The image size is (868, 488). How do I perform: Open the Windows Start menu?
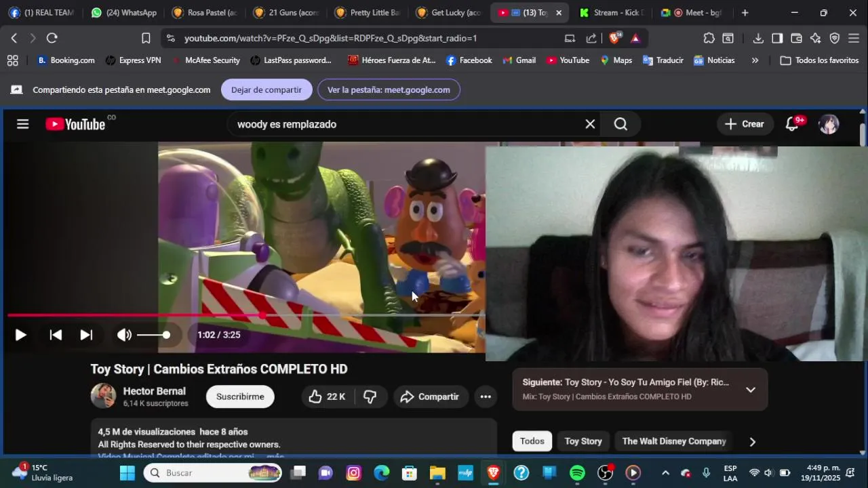point(127,473)
